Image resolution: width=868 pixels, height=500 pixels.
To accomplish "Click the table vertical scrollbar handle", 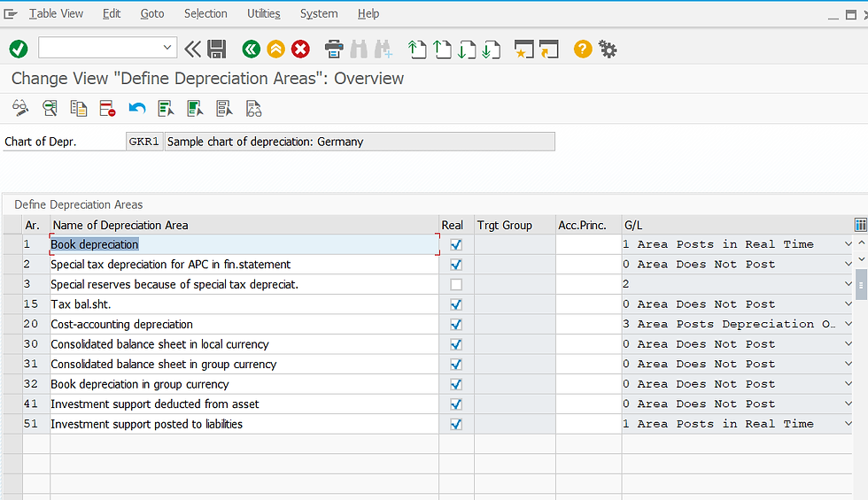I will coord(861,284).
